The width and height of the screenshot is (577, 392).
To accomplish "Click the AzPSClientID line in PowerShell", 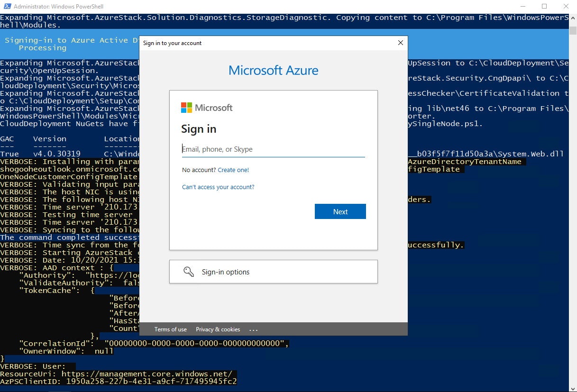I will pos(119,382).
